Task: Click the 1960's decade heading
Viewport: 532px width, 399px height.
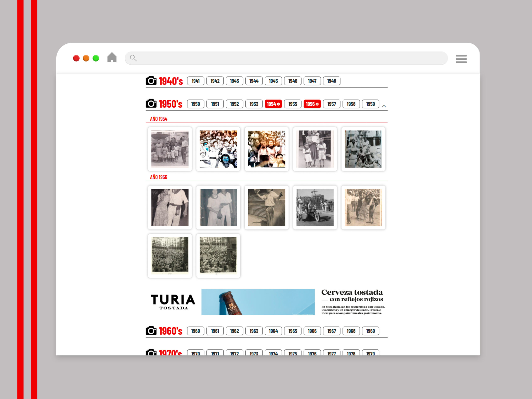Action: point(171,331)
